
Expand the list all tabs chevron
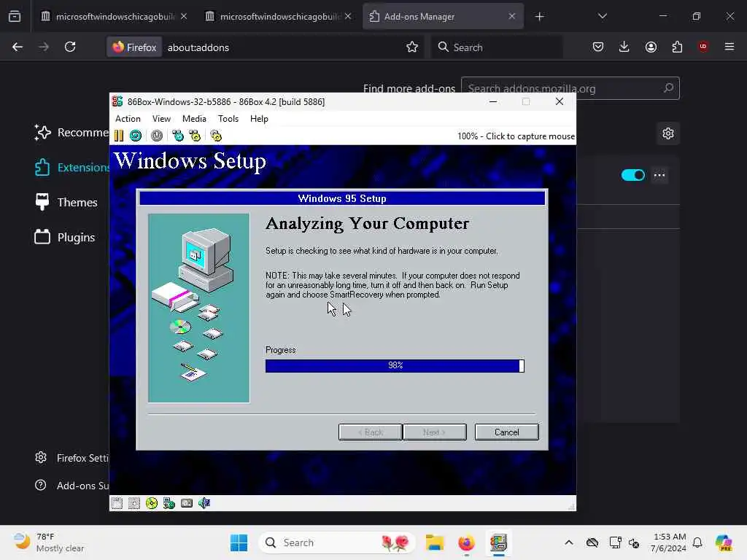click(x=602, y=16)
